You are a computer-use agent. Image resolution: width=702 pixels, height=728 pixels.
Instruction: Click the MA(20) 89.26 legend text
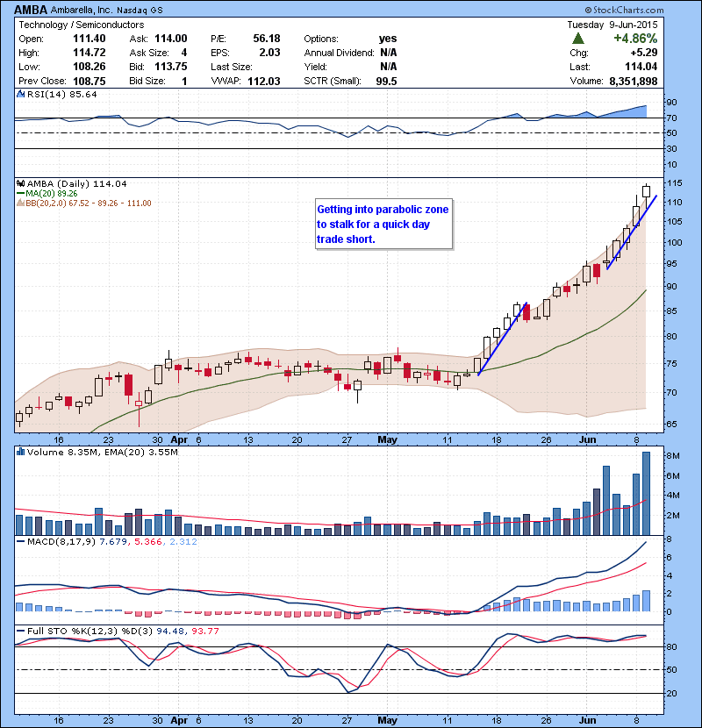tap(52, 193)
